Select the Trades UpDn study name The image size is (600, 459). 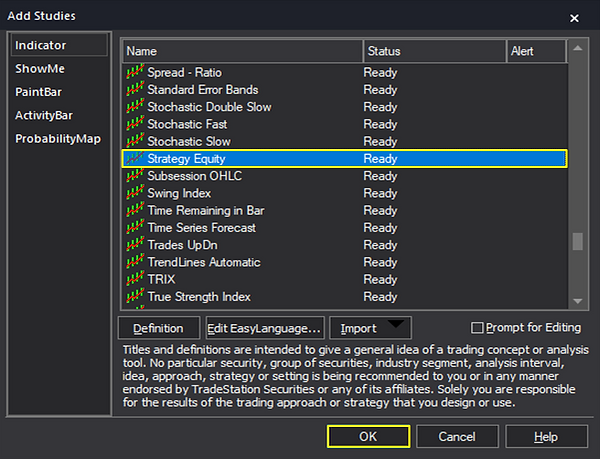[x=183, y=245]
